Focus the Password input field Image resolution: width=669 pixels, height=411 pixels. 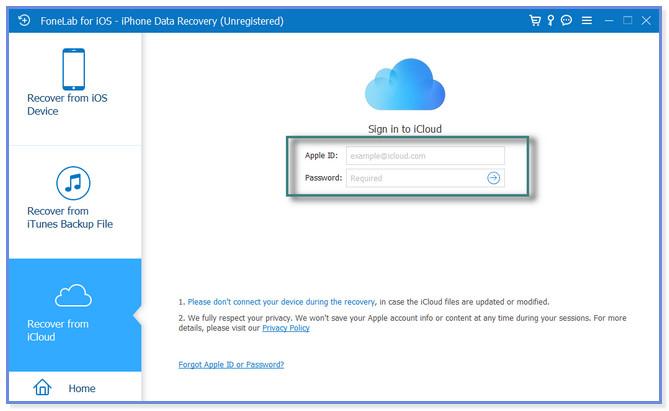pyautogui.click(x=425, y=178)
